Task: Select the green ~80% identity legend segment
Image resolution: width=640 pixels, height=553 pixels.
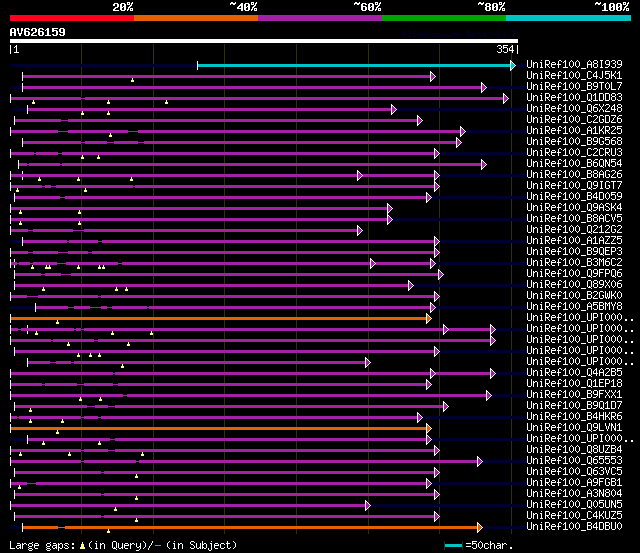Action: pyautogui.click(x=444, y=18)
